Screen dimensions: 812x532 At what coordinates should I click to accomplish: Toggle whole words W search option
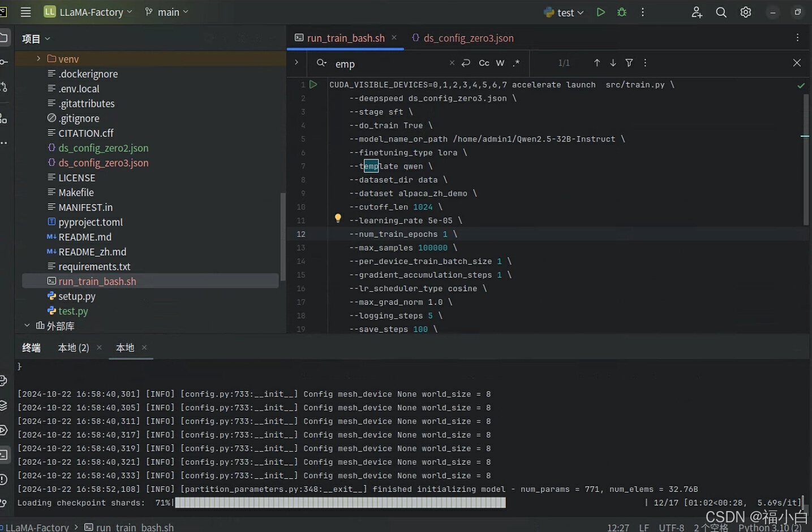tap(500, 63)
